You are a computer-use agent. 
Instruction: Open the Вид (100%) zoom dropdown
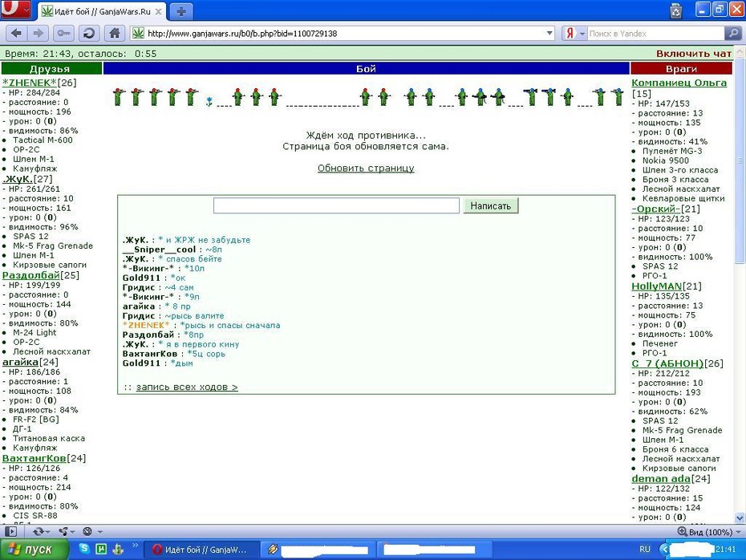pos(739,532)
